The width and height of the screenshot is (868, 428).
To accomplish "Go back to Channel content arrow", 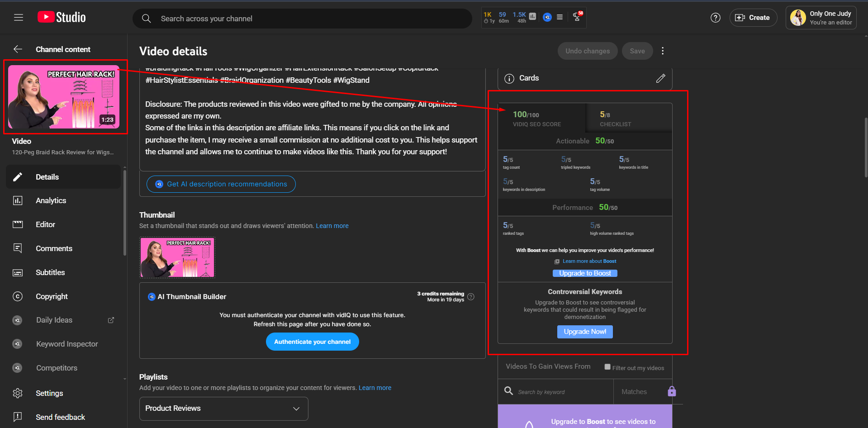I will pos(18,49).
